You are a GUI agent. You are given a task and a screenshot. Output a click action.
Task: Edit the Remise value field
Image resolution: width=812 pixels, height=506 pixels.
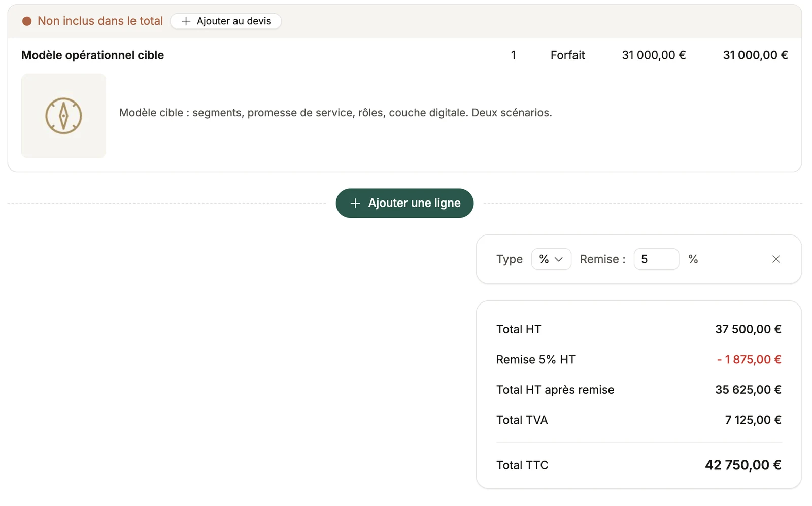click(656, 259)
